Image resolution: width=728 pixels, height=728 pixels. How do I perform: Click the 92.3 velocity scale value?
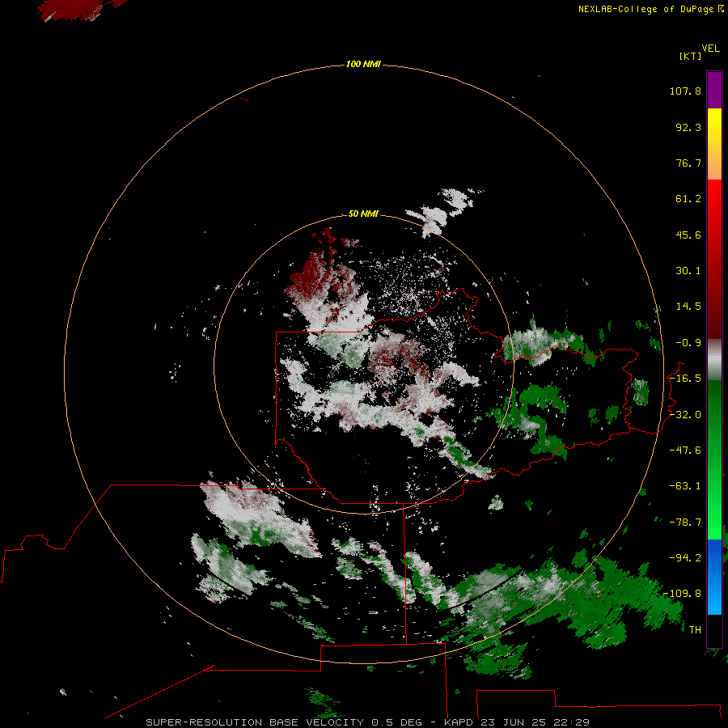coord(688,127)
